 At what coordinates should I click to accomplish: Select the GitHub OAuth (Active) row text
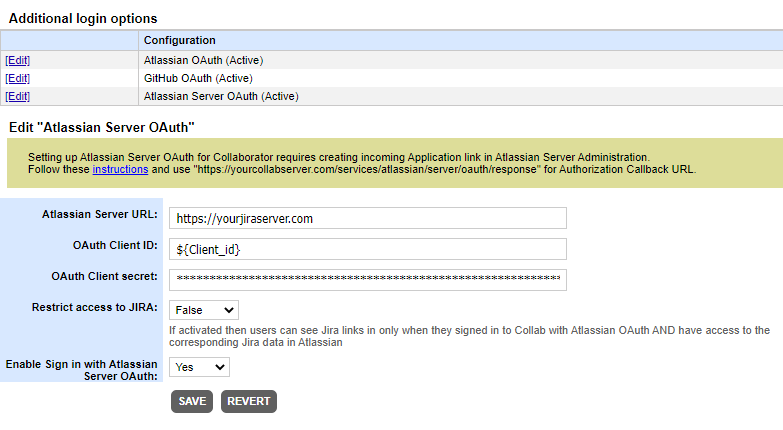point(198,78)
